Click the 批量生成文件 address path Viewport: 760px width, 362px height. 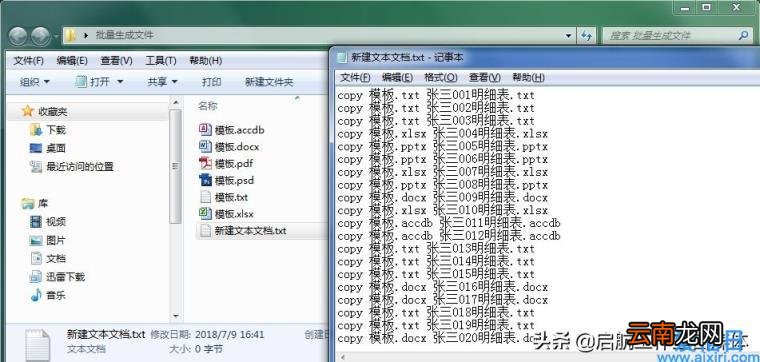(x=125, y=35)
